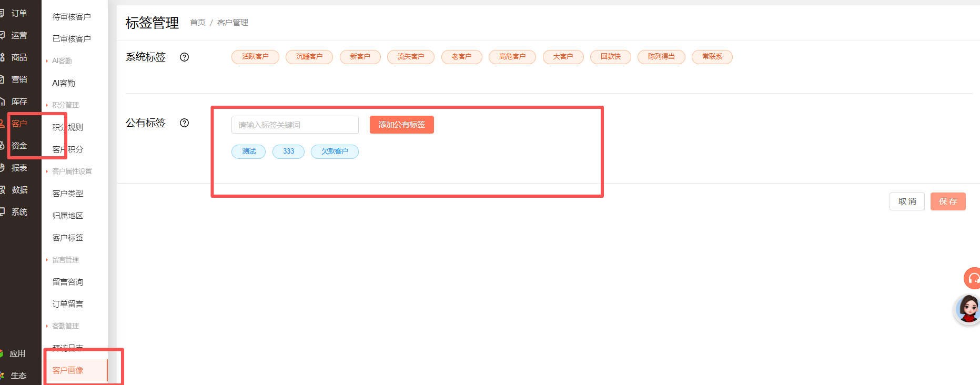Select 客户画像 submenu item

(68, 370)
